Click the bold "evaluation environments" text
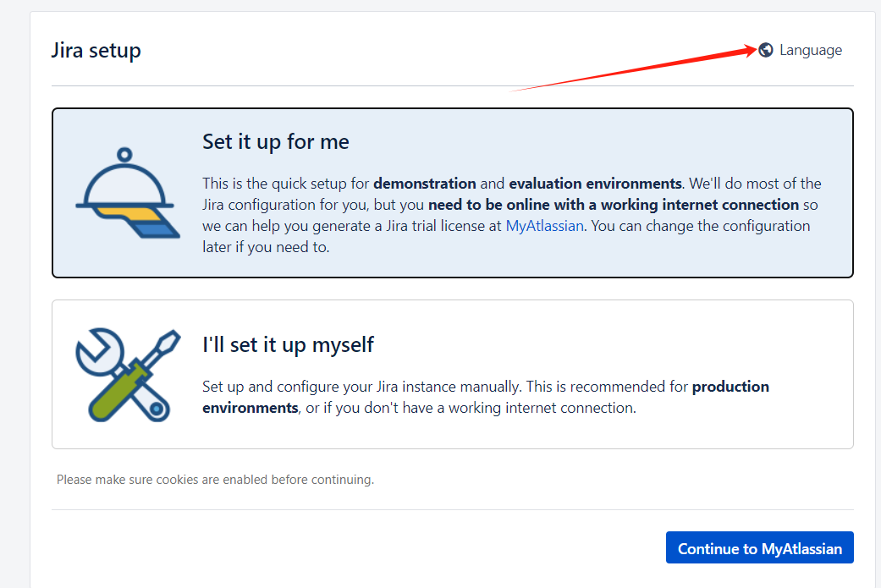 click(595, 184)
